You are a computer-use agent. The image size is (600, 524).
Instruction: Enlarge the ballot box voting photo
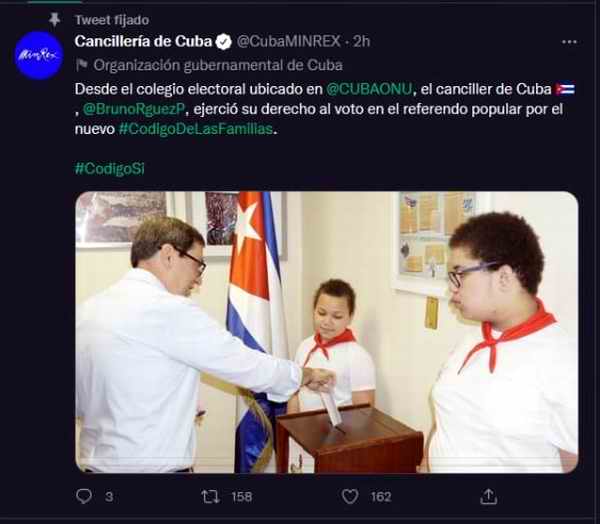tap(327, 332)
